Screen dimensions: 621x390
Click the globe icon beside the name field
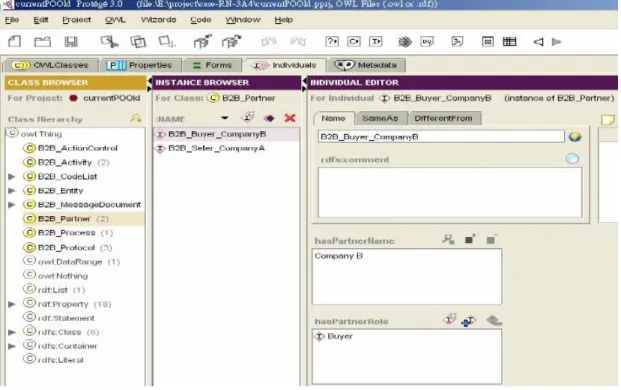575,137
